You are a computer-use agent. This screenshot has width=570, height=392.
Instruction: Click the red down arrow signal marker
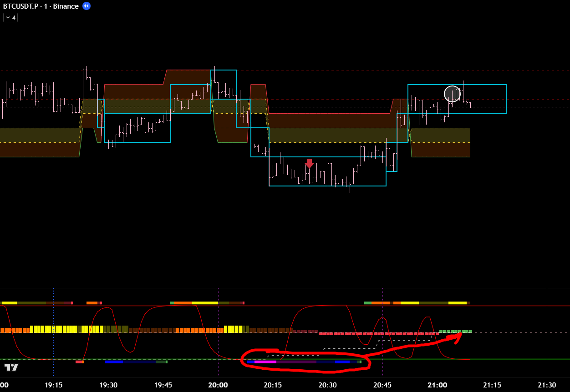click(309, 163)
